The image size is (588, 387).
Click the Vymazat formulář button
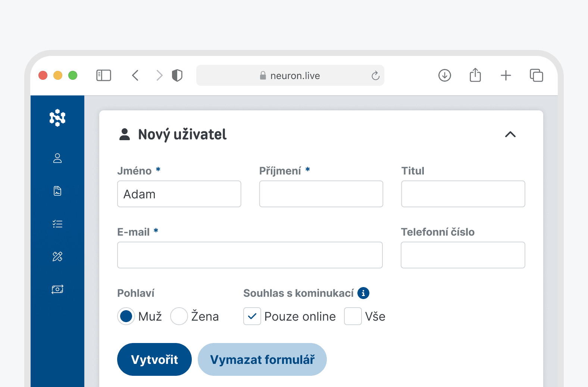click(x=262, y=359)
